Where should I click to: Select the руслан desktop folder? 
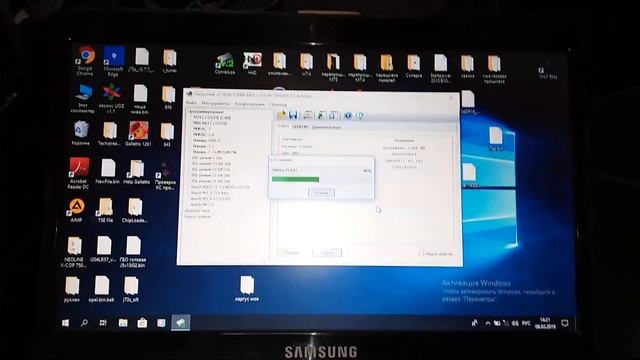point(72,288)
